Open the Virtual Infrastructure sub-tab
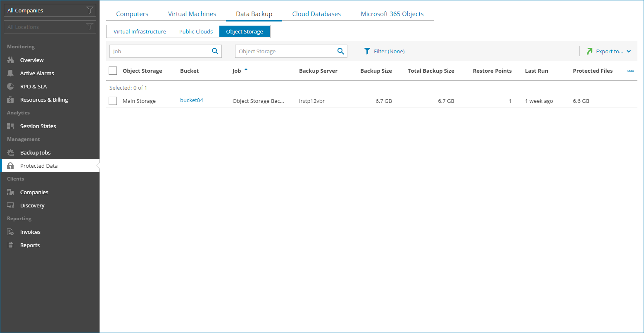 (x=140, y=31)
